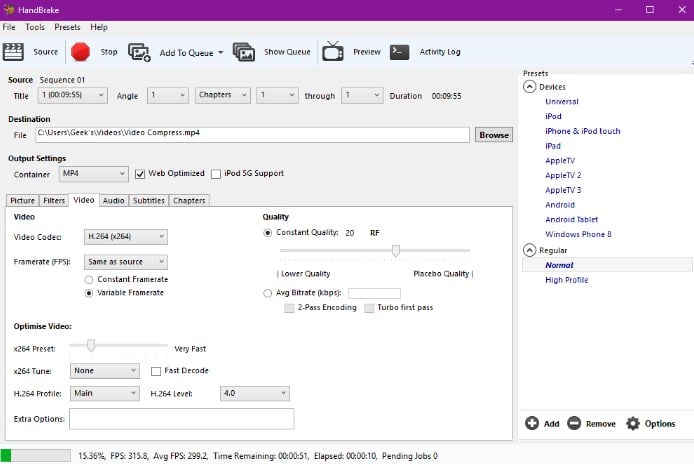Click the Preview TV icon
The height and width of the screenshot is (464, 694).
pos(333,51)
